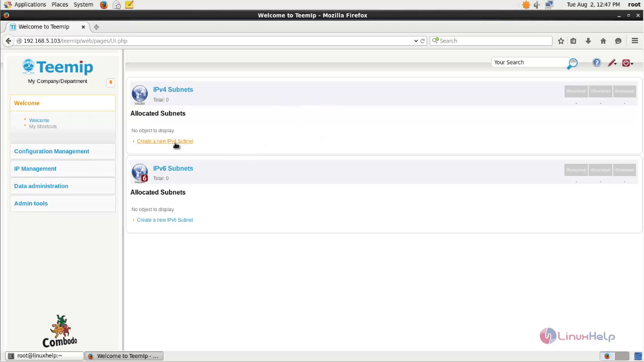Select the Welcome sidebar menu header
The image size is (644, 362).
point(62,103)
